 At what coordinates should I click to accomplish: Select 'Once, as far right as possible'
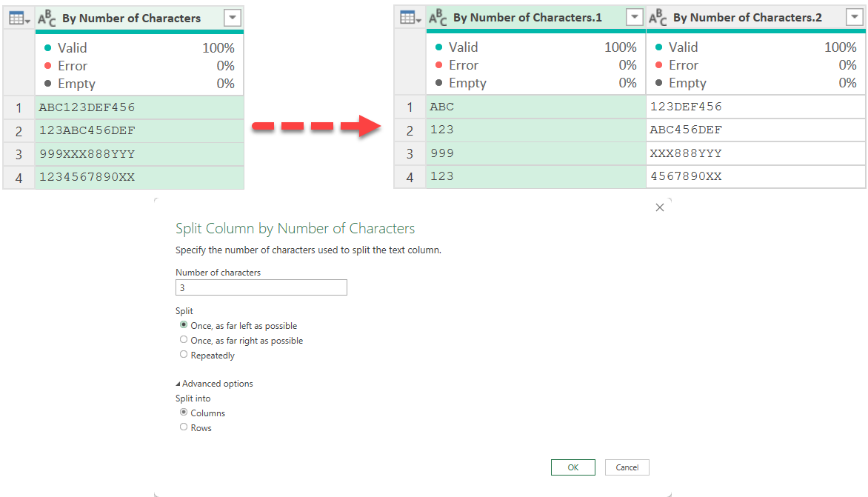pyautogui.click(x=184, y=340)
